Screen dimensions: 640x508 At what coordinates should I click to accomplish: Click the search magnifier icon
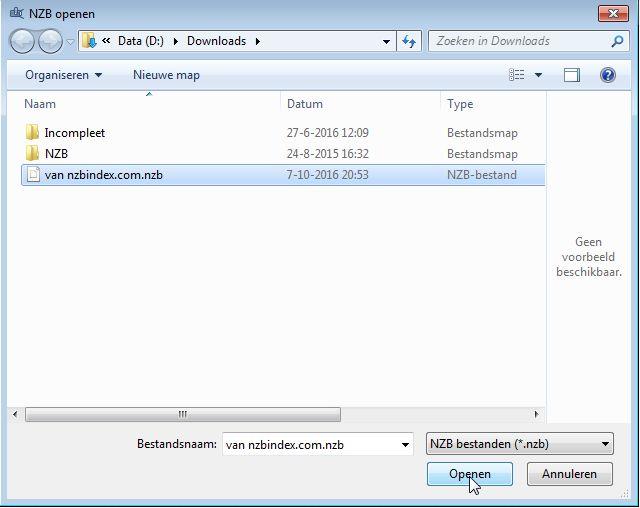(617, 41)
